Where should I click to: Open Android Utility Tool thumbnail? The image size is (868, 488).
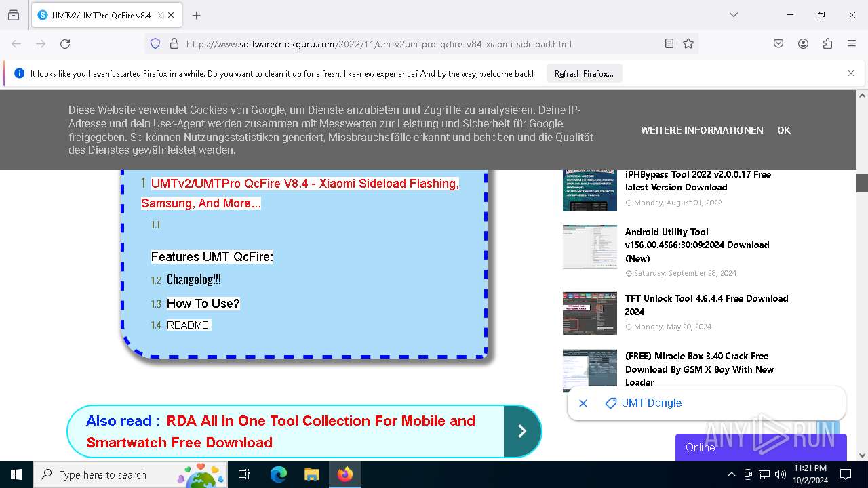click(589, 247)
